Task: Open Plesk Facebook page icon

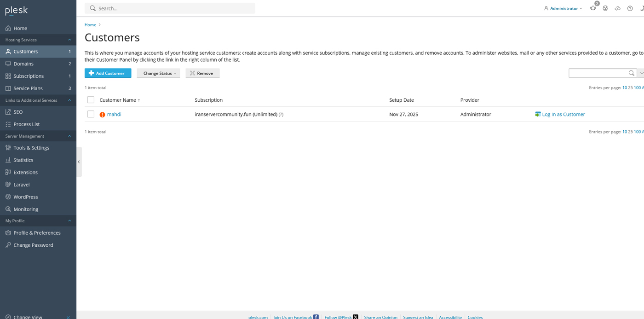Action: point(316,317)
